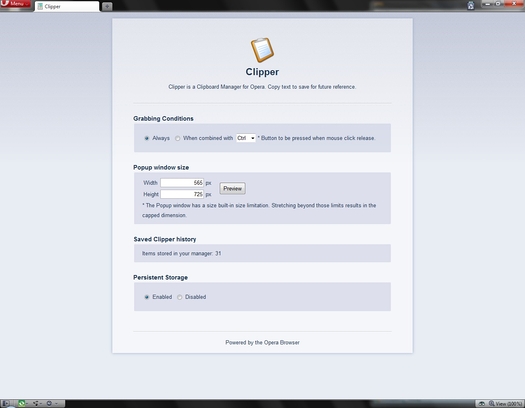Click the Preview button
Viewport: 525px width, 408px height.
click(232, 188)
